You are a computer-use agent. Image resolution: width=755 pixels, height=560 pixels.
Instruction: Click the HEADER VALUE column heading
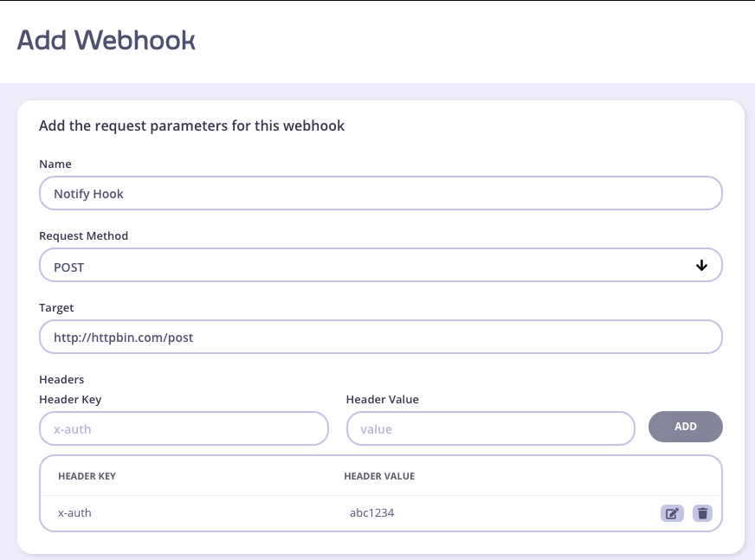[379, 476]
